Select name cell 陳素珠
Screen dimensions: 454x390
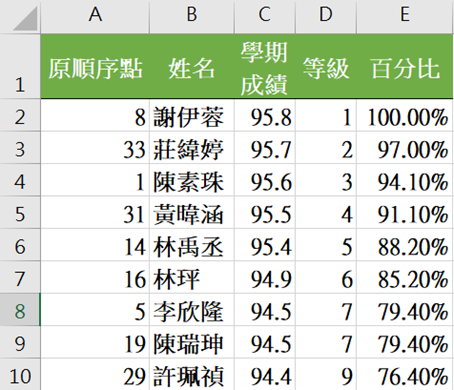[x=192, y=180]
